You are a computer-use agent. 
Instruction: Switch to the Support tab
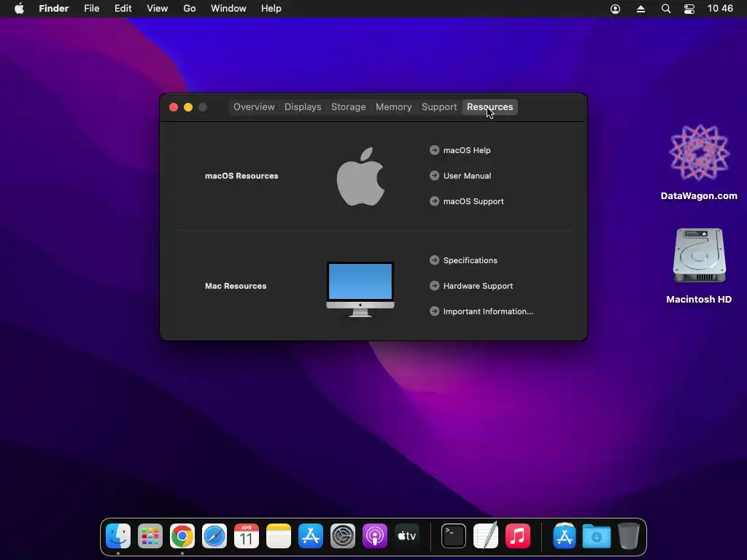pyautogui.click(x=439, y=107)
